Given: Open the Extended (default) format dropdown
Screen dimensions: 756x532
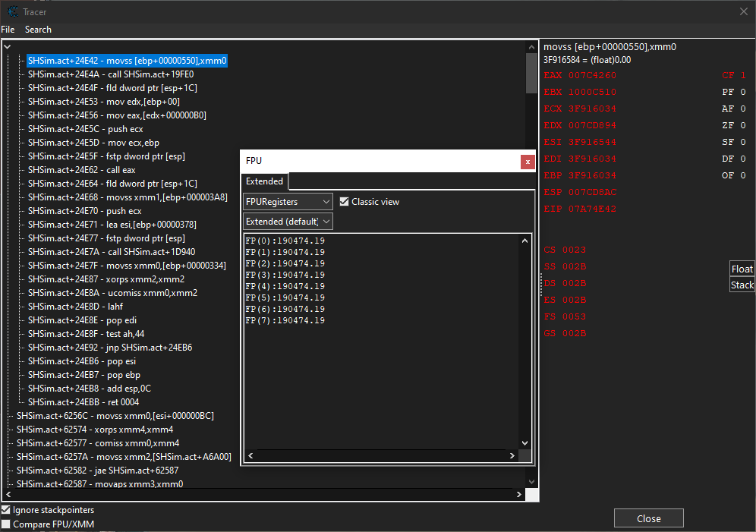Looking at the screenshot, I should point(288,222).
